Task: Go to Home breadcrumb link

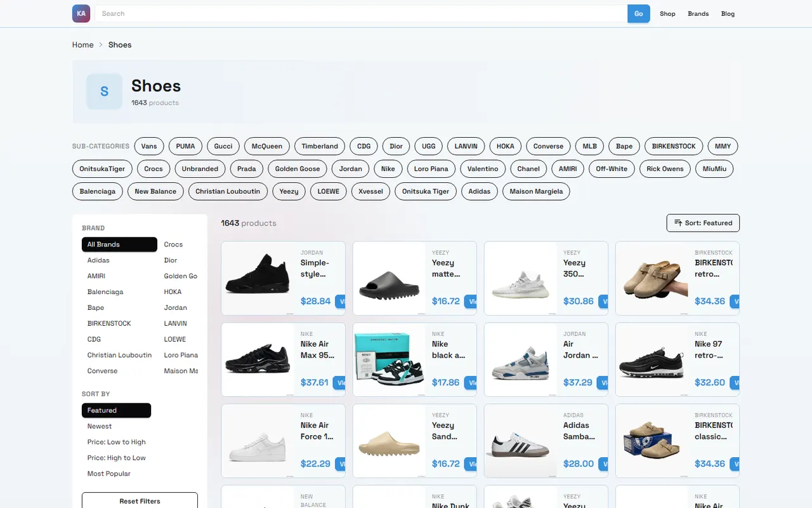Action: (x=82, y=44)
